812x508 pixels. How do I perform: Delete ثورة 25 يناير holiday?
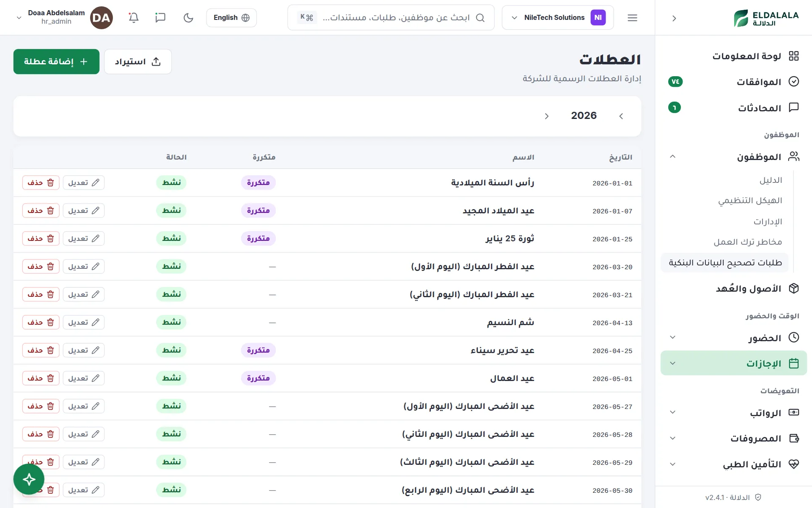(x=41, y=238)
